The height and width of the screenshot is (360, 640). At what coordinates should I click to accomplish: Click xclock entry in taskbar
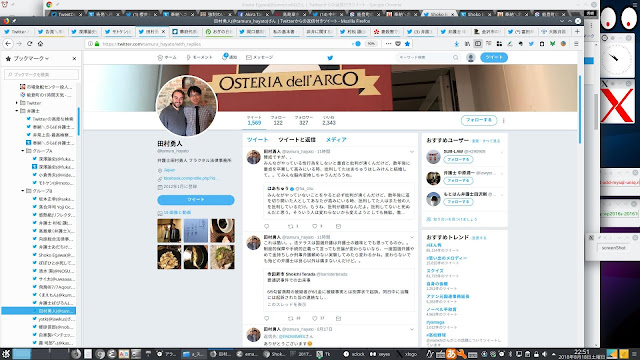(354, 354)
